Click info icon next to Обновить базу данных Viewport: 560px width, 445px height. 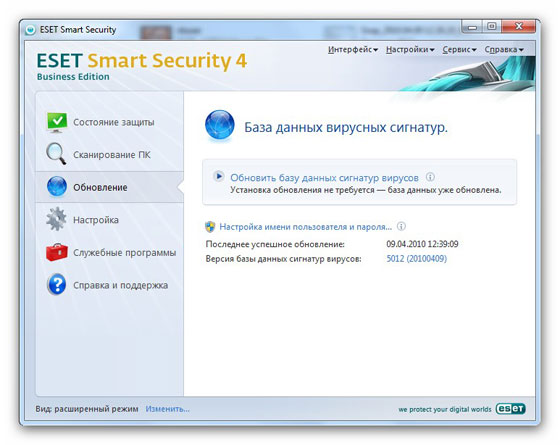tap(430, 177)
